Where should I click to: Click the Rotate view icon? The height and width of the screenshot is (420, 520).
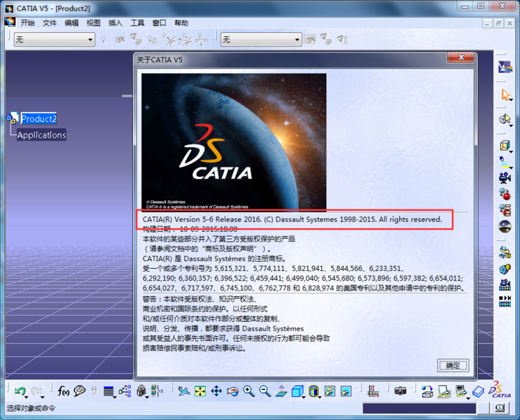tap(232, 391)
